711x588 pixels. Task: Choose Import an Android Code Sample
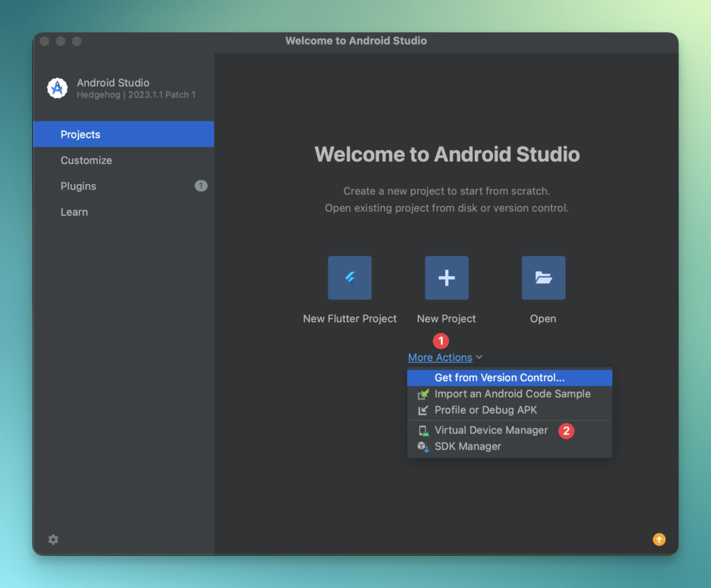510,394
